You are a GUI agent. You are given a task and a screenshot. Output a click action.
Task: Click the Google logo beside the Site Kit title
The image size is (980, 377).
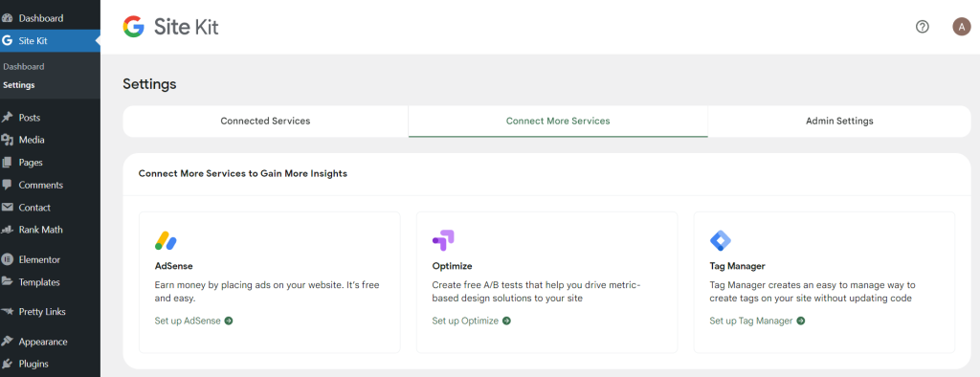(133, 27)
